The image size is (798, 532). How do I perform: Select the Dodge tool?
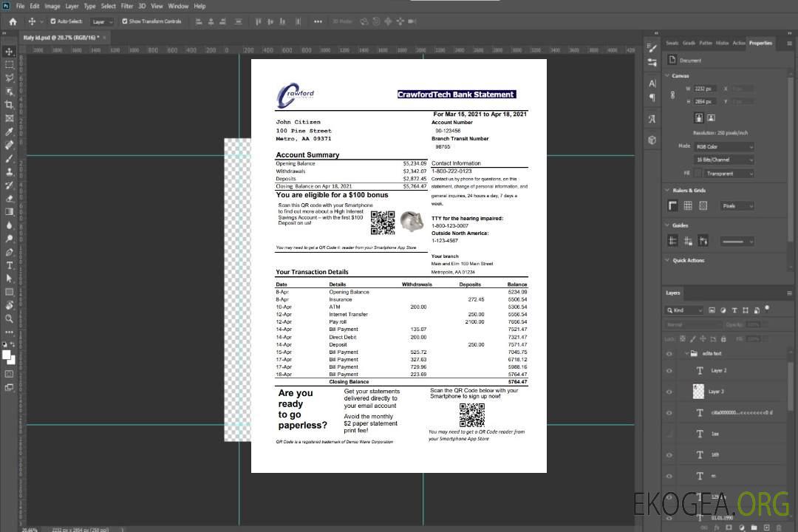[x=9, y=238]
